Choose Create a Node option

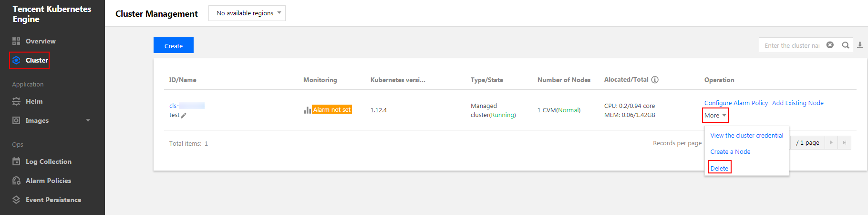(x=730, y=152)
